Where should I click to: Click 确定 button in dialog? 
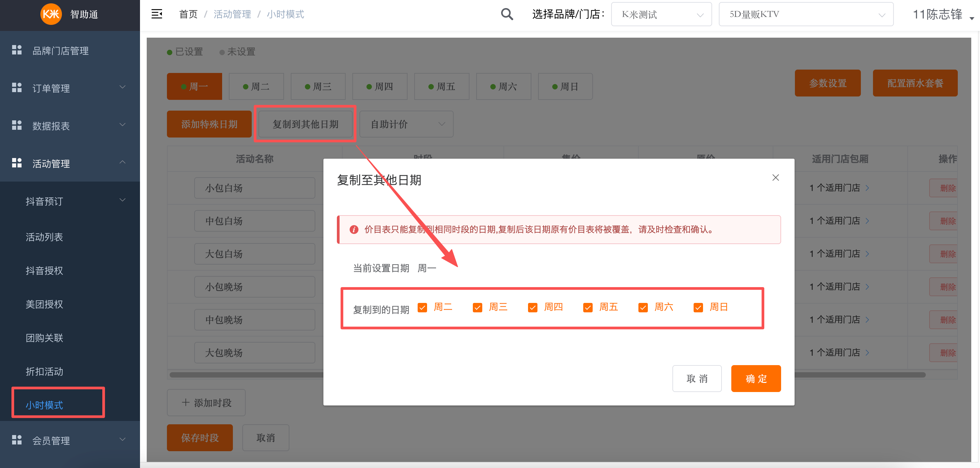click(x=756, y=379)
